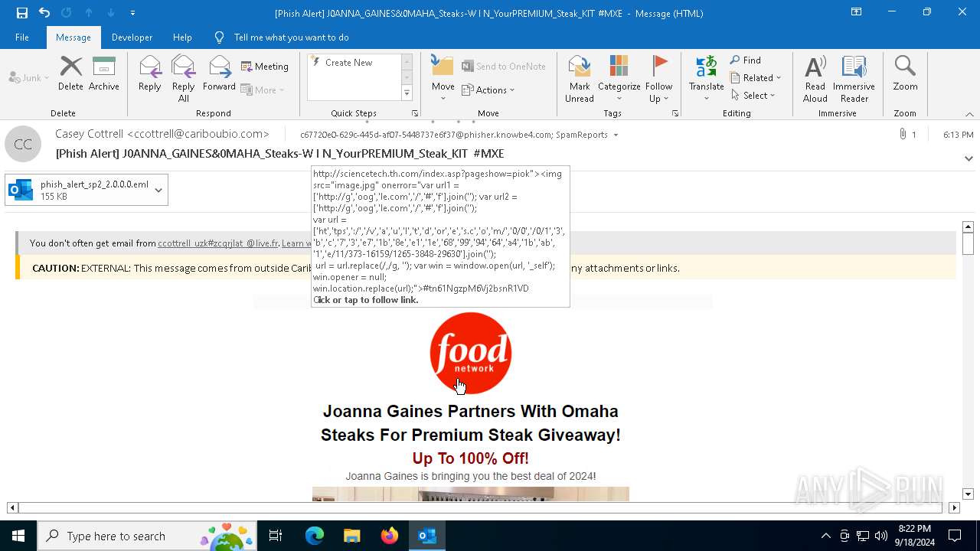Open the quick access toolbar customize arrow
This screenshot has height=551, width=980.
click(132, 13)
